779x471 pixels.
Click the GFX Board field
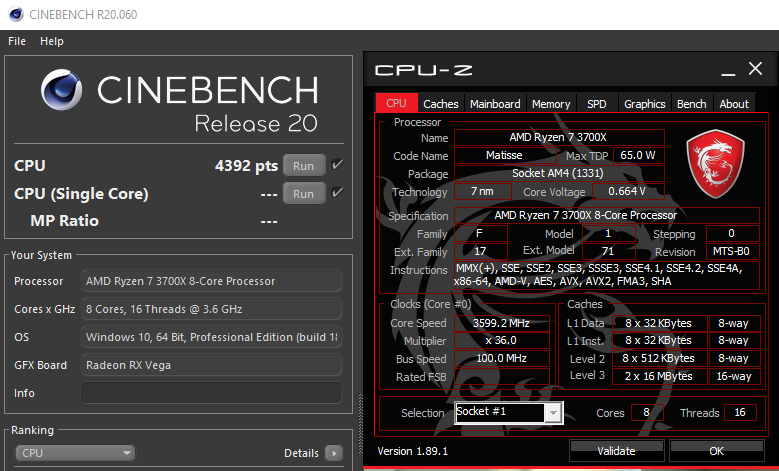(x=211, y=365)
